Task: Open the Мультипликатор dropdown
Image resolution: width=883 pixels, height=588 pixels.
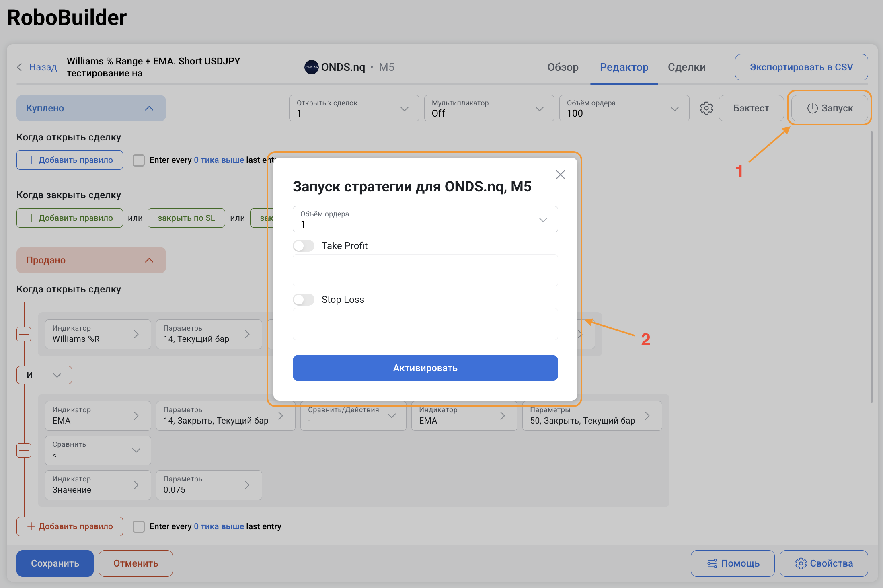Action: (489, 108)
